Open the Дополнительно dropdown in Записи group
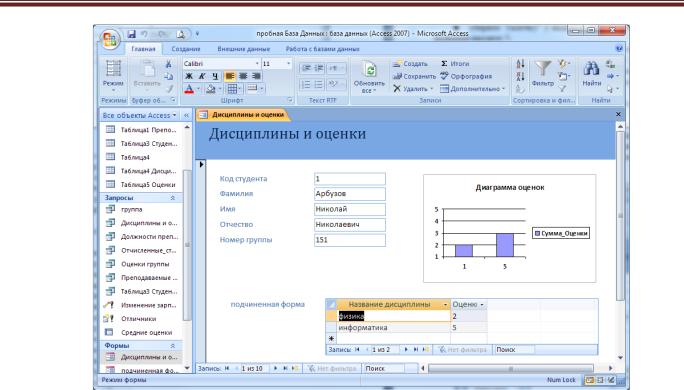The height and width of the screenshot is (390, 684). [x=472, y=89]
